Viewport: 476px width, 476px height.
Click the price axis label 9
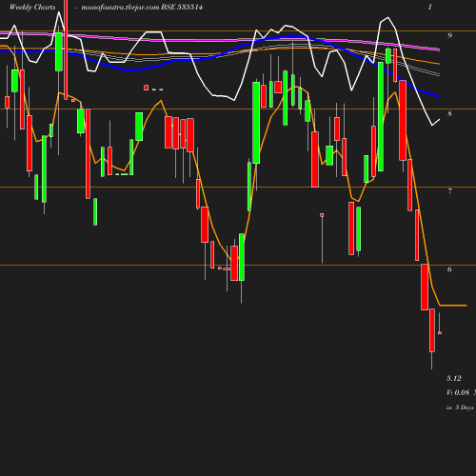coord(449,35)
